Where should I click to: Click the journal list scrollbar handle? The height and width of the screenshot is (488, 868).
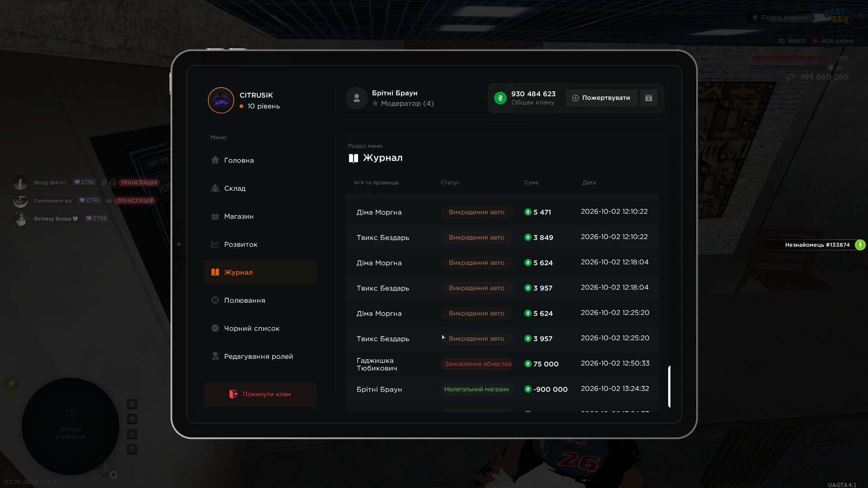click(x=669, y=387)
